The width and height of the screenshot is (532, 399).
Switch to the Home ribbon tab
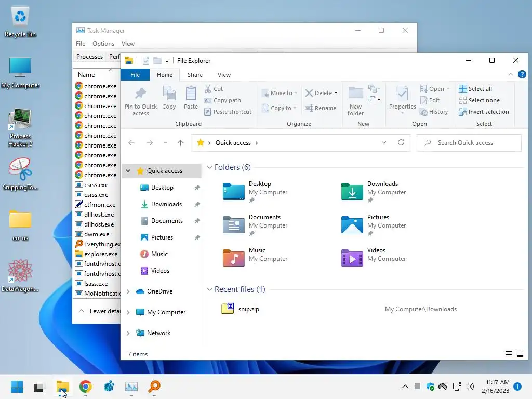pos(165,75)
